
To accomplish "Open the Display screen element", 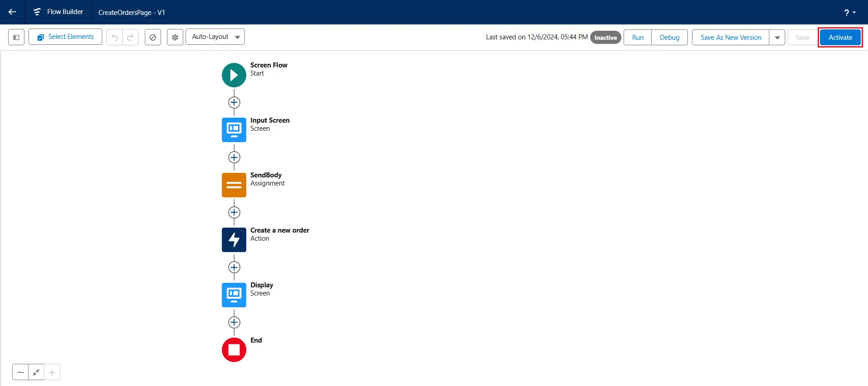I will tap(234, 295).
